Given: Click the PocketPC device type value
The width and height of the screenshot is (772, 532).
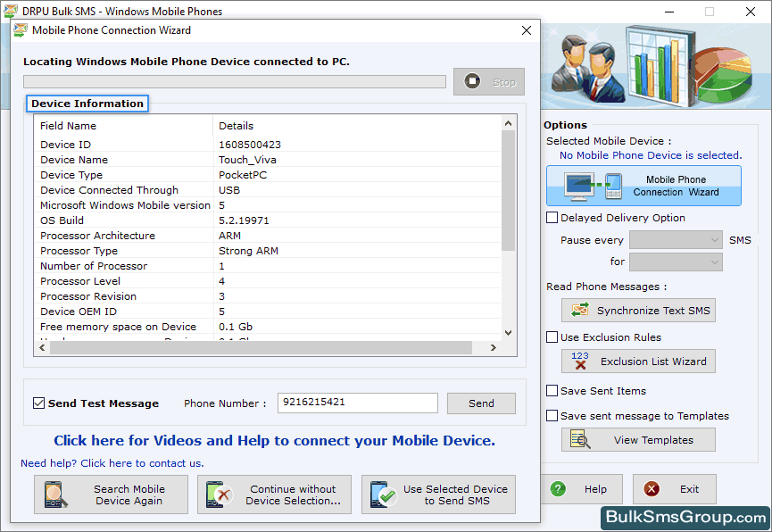Looking at the screenshot, I should [x=243, y=175].
